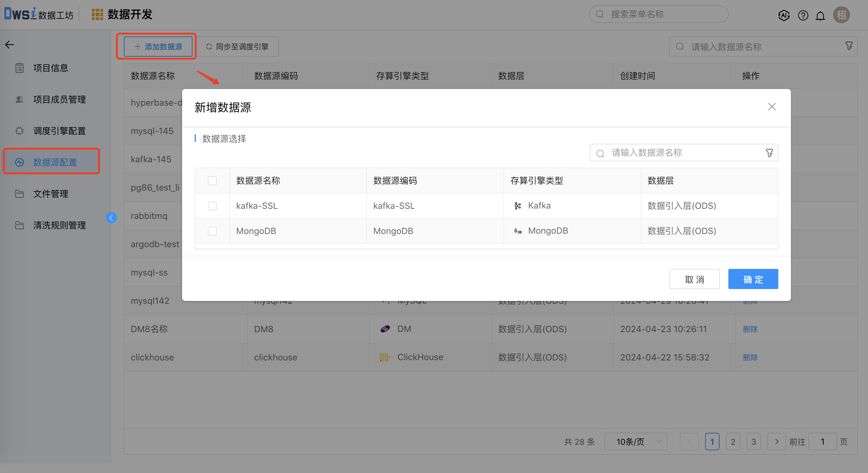Open filter in top-right data source search
This screenshot has width=868, height=473.
[849, 46]
